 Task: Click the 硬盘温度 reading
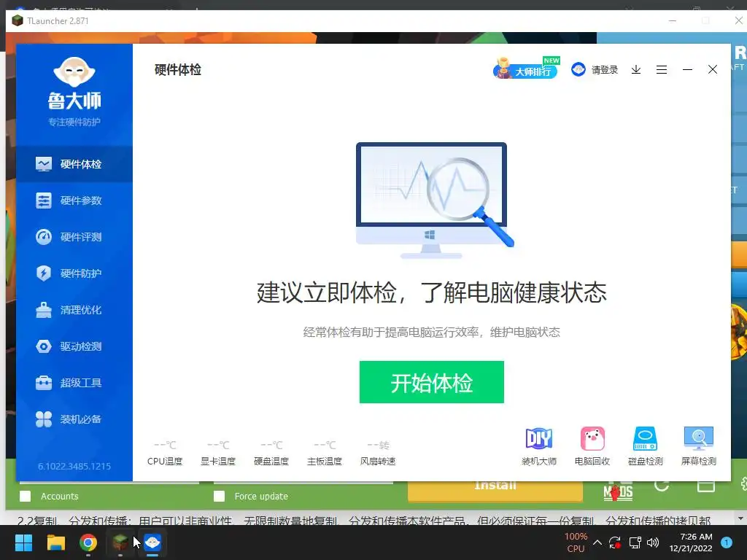point(271,453)
